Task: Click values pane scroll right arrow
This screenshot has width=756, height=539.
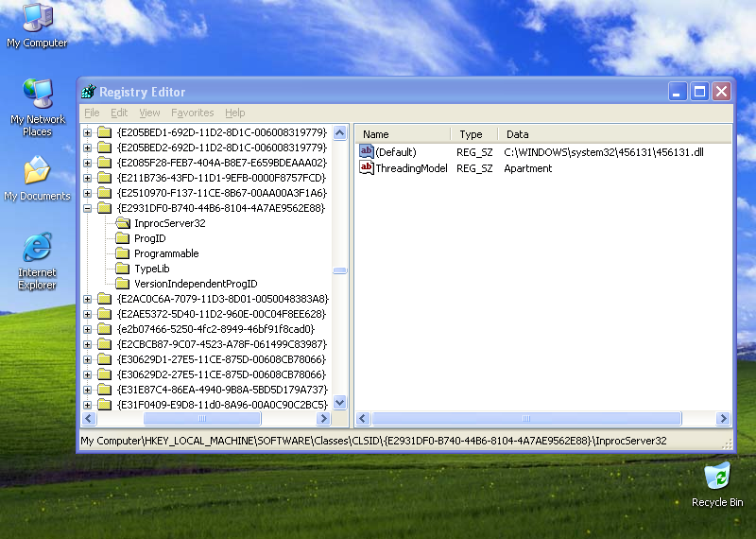Action: 723,418
